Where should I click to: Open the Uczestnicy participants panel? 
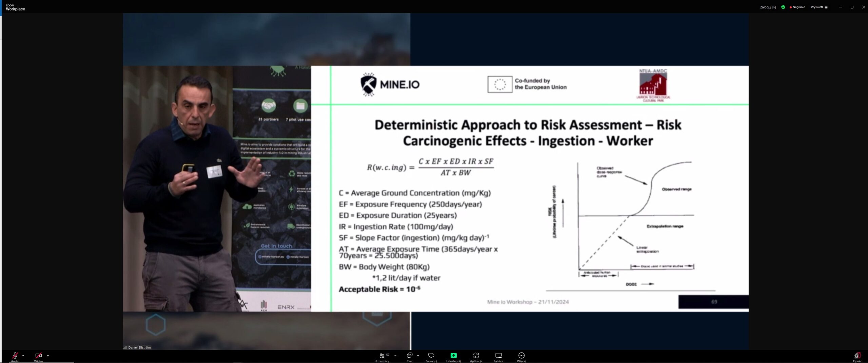[382, 356]
